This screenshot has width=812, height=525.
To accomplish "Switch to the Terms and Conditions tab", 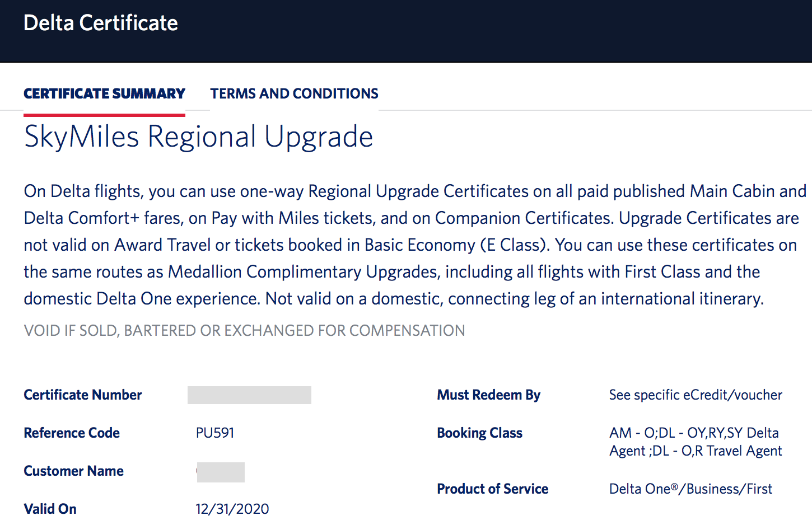I will tap(294, 93).
